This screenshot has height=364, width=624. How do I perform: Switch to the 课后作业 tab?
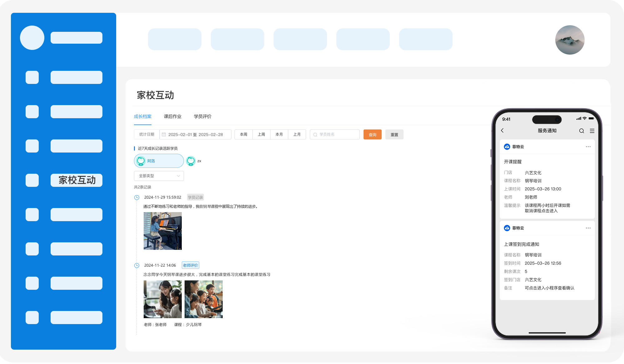pyautogui.click(x=172, y=116)
